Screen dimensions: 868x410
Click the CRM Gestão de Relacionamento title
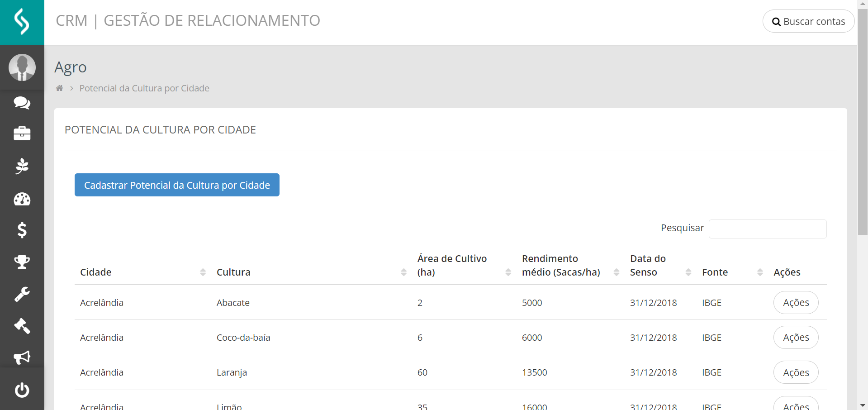(x=188, y=21)
